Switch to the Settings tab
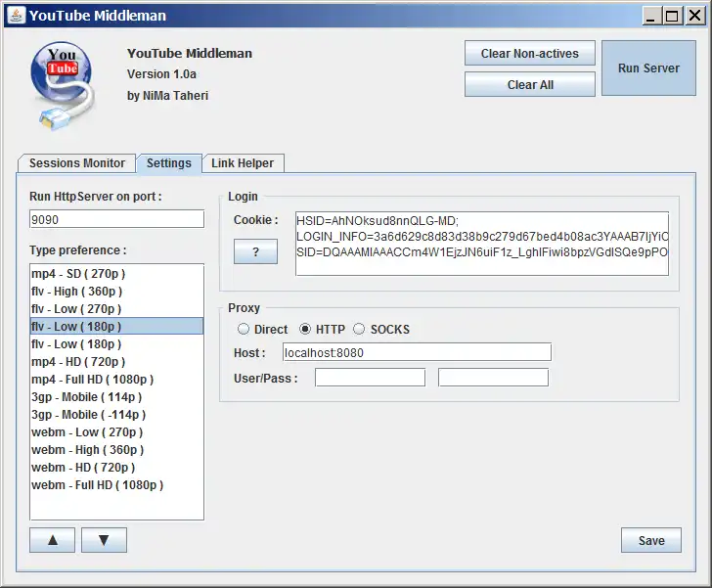Image resolution: width=712 pixels, height=588 pixels. (x=169, y=163)
